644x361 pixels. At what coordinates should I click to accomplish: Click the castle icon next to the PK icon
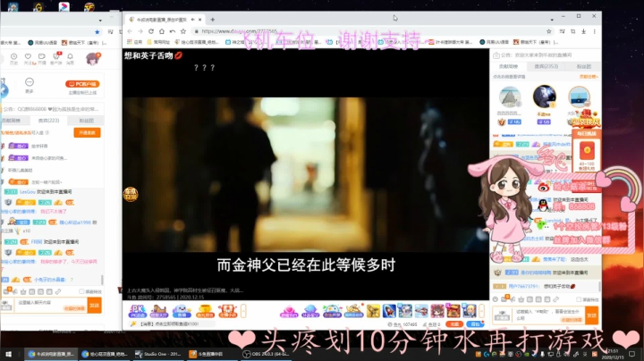[x=159, y=311]
